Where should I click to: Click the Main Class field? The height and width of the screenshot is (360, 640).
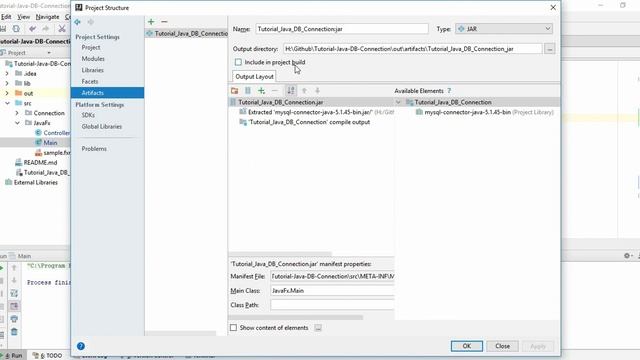click(x=332, y=291)
